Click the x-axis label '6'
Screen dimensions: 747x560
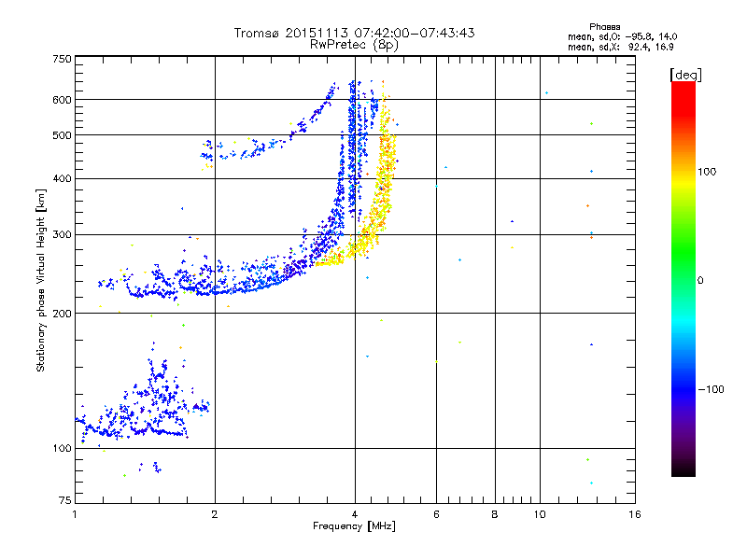pos(436,514)
